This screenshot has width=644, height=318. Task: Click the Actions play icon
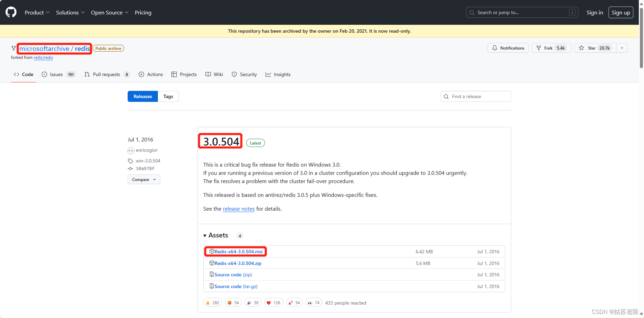coord(141,74)
